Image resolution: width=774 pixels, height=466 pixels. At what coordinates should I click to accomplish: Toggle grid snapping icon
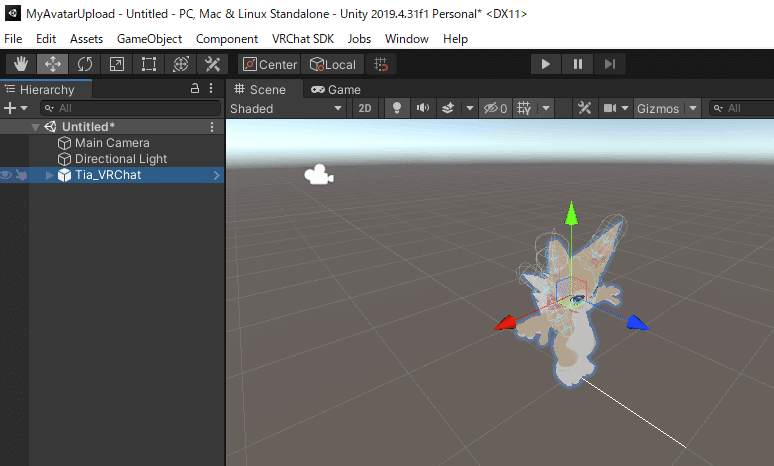[x=381, y=64]
